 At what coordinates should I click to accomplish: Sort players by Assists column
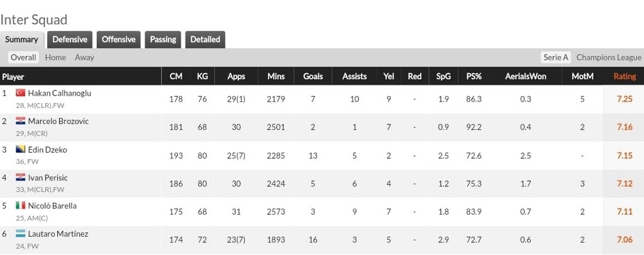[354, 77]
